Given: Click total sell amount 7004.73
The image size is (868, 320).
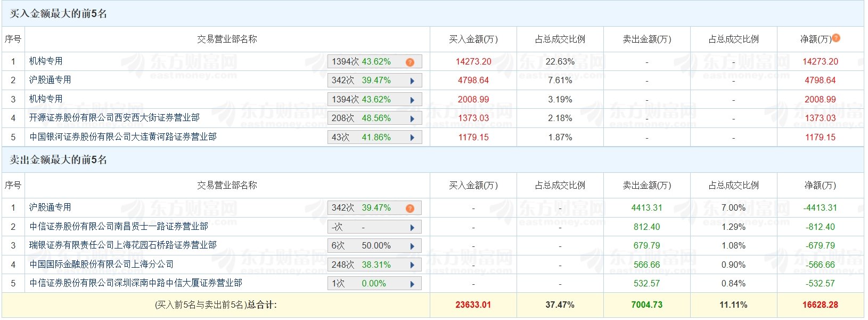Looking at the screenshot, I should coord(647,305).
